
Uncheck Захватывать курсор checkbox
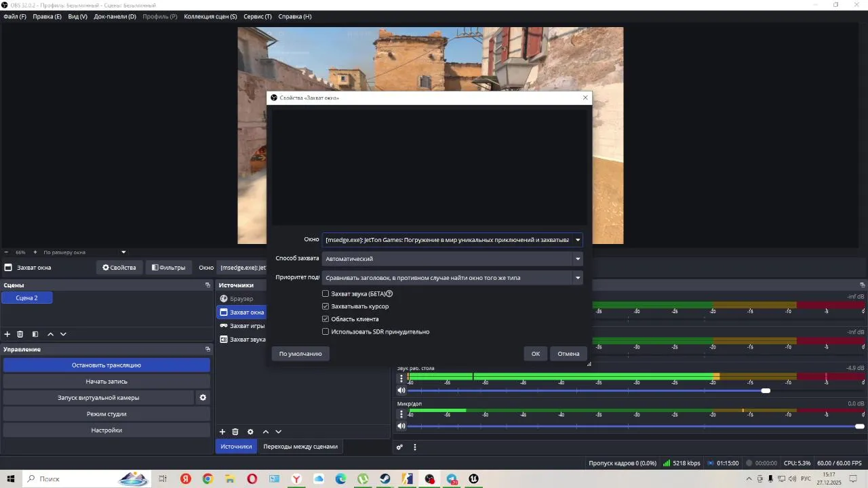pyautogui.click(x=325, y=306)
